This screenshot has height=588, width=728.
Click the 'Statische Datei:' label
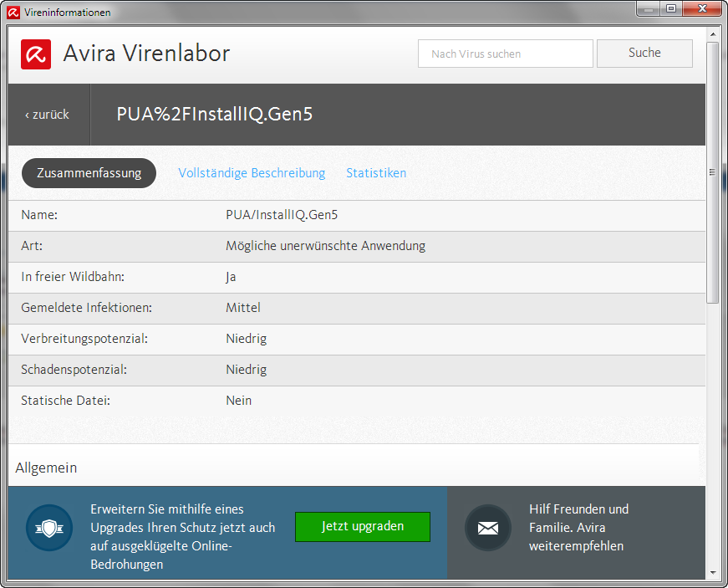click(x=65, y=401)
